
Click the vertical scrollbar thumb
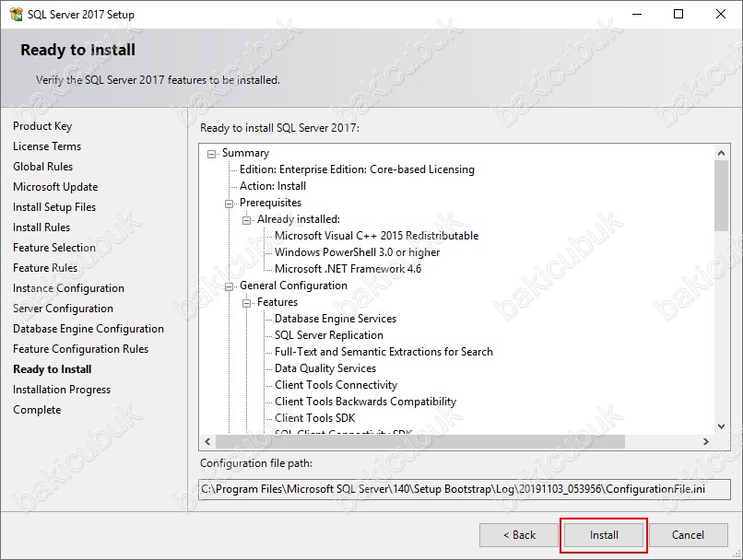(721, 195)
